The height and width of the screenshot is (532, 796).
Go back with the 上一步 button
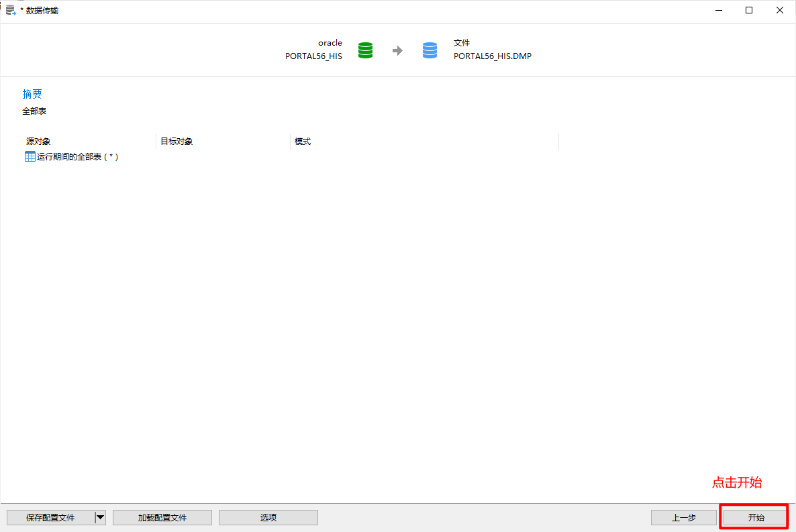[683, 517]
